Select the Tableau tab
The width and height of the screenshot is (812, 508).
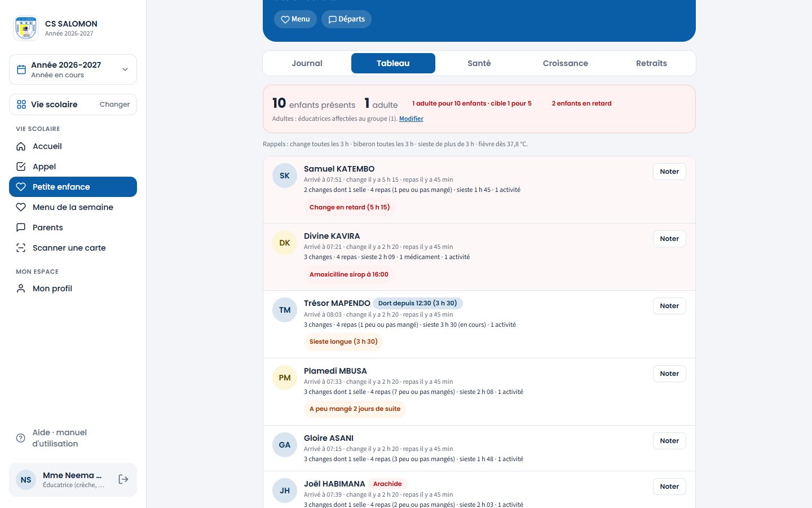[393, 63]
